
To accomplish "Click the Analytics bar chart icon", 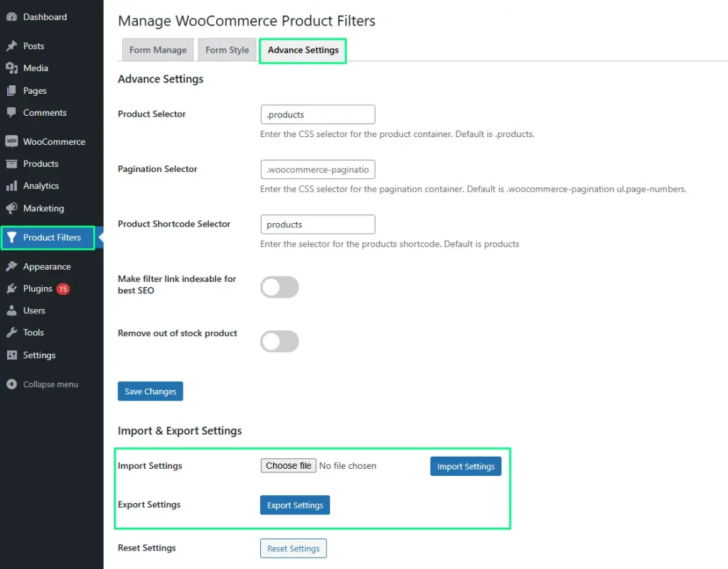I will pos(11,186).
